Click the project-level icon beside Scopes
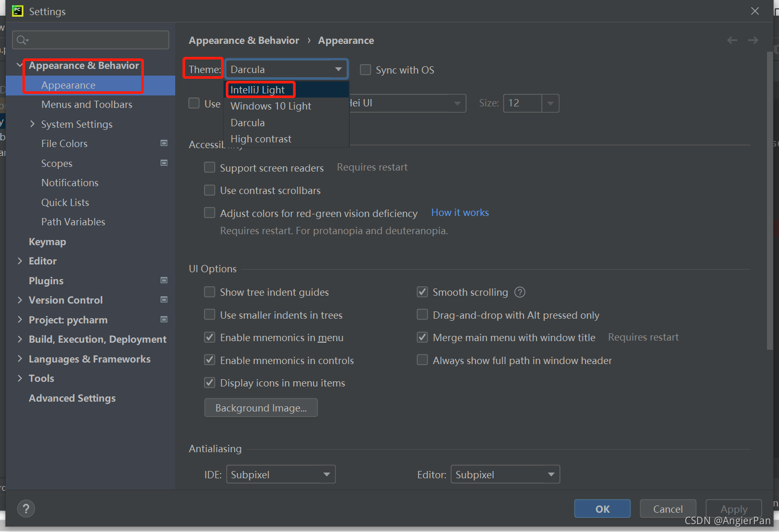This screenshot has width=779, height=532. coord(164,163)
